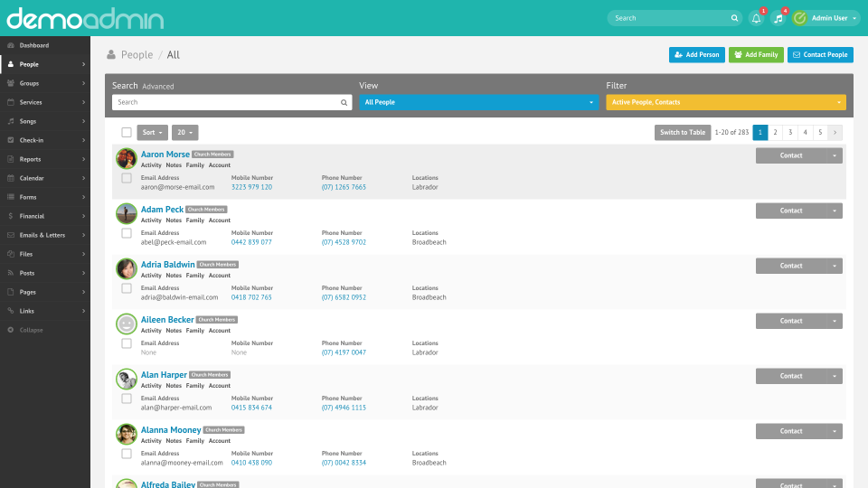Open Songs in the sidebar
Screen dimensions: 868x488
click(28, 121)
